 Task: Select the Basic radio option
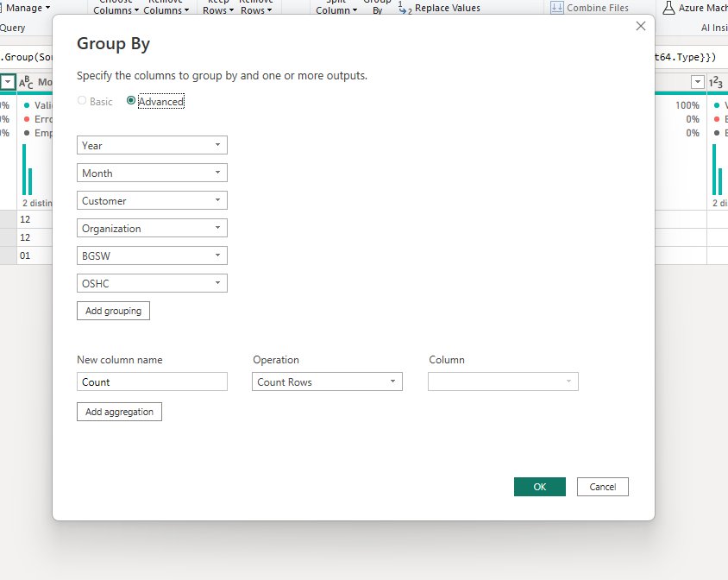tap(82, 100)
